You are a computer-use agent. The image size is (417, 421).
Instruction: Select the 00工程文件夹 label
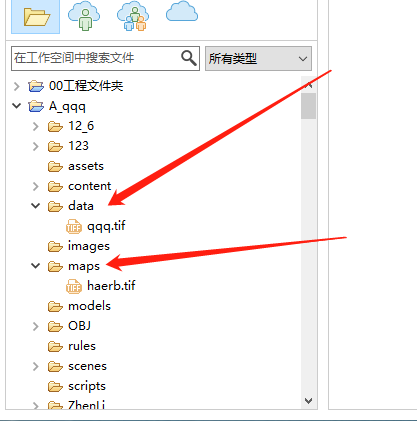pos(86,86)
